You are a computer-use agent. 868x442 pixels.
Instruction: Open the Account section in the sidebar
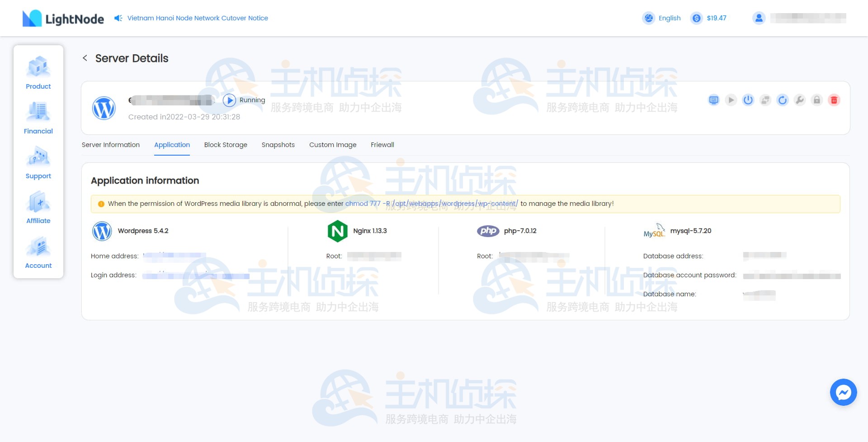coord(38,252)
